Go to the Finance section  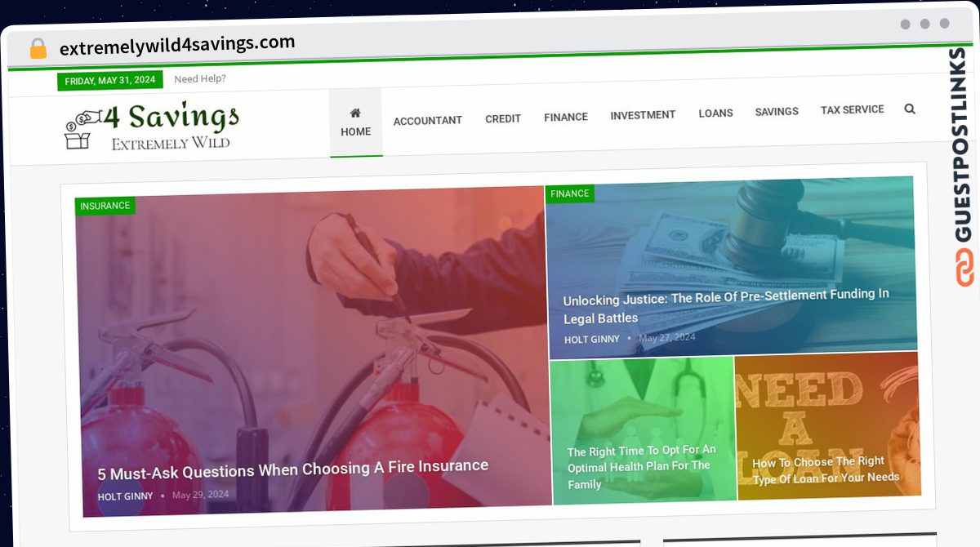pos(566,117)
